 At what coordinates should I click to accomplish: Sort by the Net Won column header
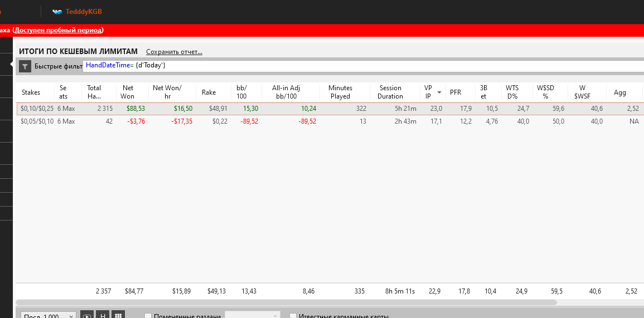(128, 92)
